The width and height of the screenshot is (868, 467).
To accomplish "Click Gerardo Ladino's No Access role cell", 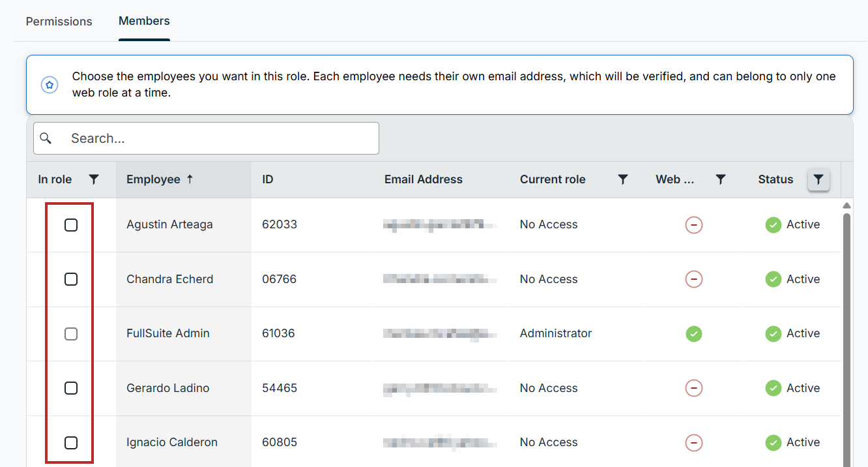I will (x=549, y=388).
